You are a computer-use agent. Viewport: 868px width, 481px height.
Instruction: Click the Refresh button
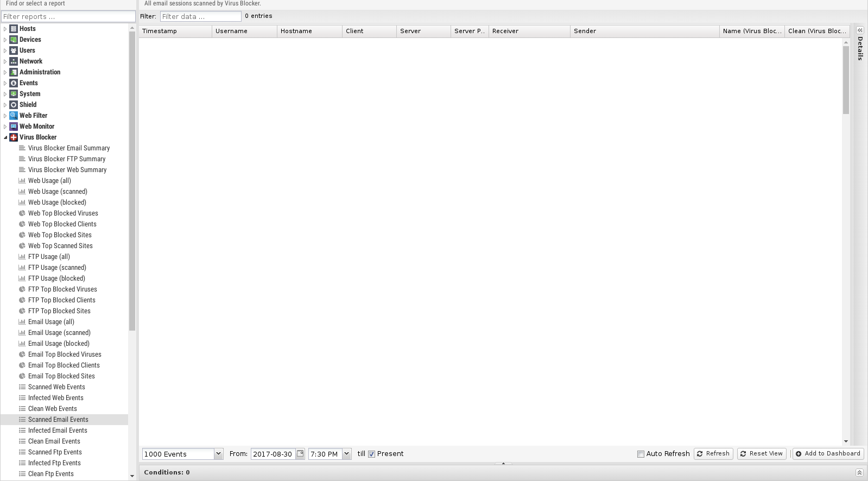coord(713,453)
